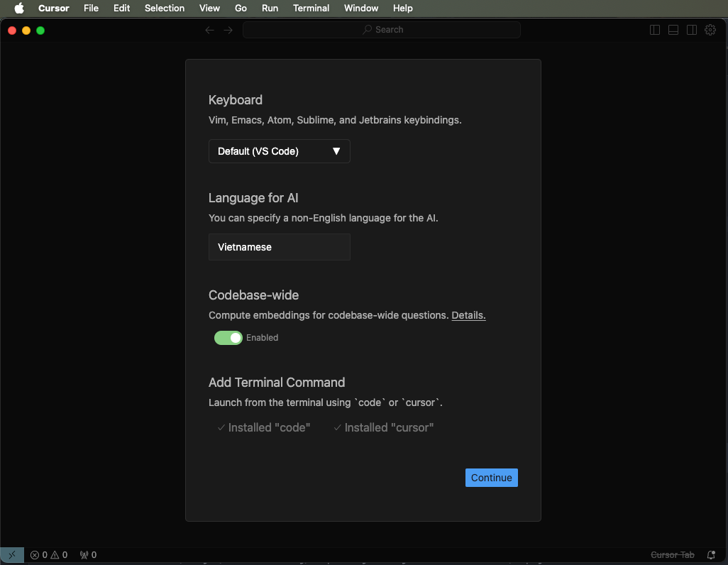Open the Details link
The image size is (728, 565).
click(468, 315)
